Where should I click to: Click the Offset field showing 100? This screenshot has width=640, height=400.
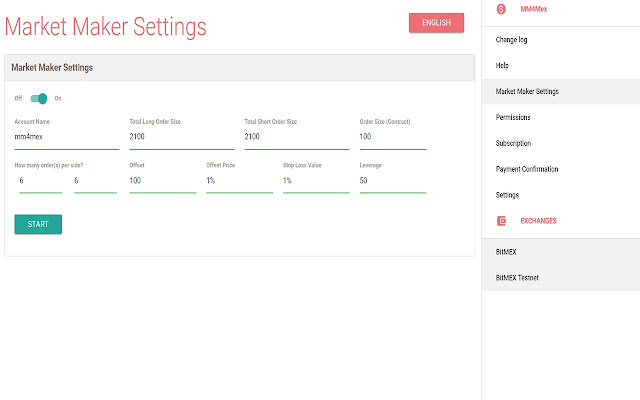(163, 181)
